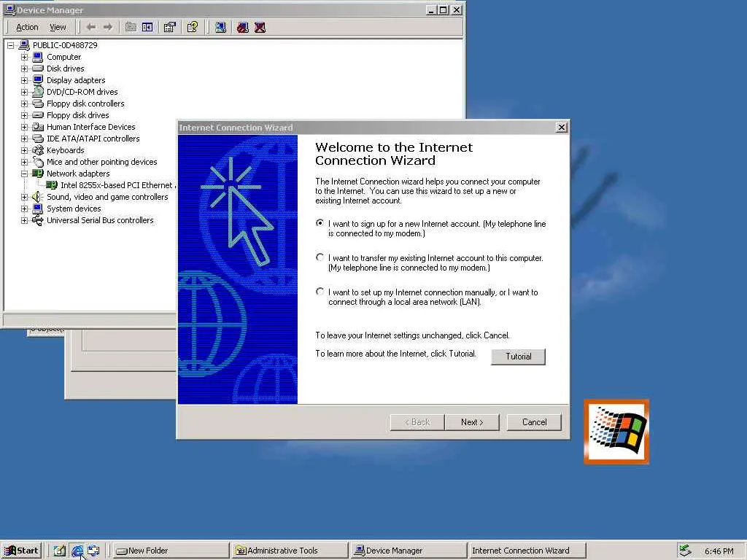Click Scan for hardware changes icon

coord(220,27)
